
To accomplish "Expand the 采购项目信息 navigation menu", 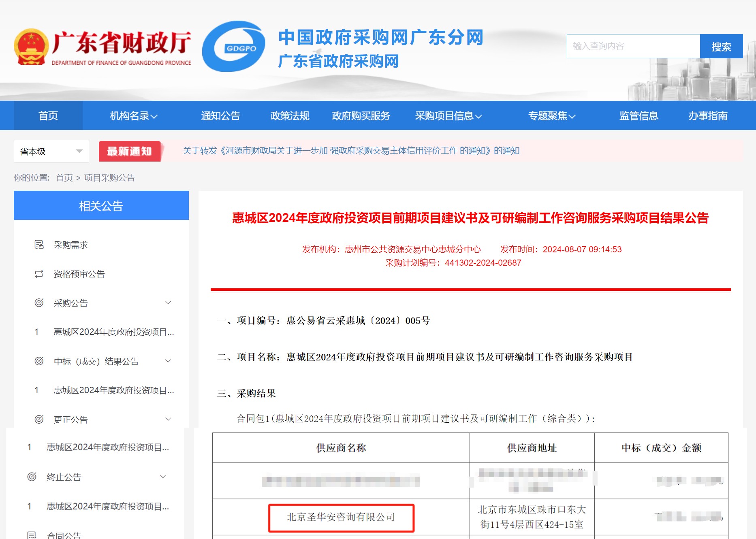I will point(448,116).
